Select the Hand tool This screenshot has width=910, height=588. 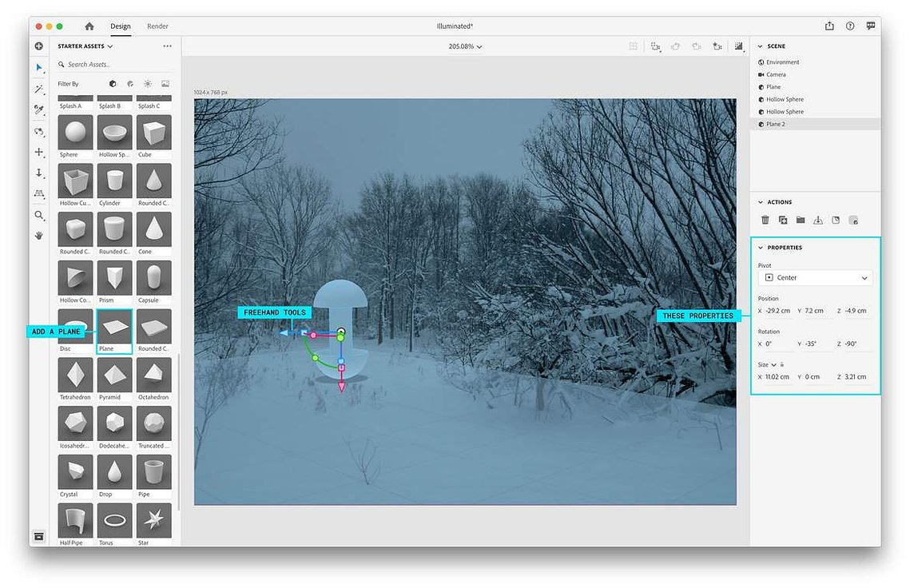[x=39, y=236]
